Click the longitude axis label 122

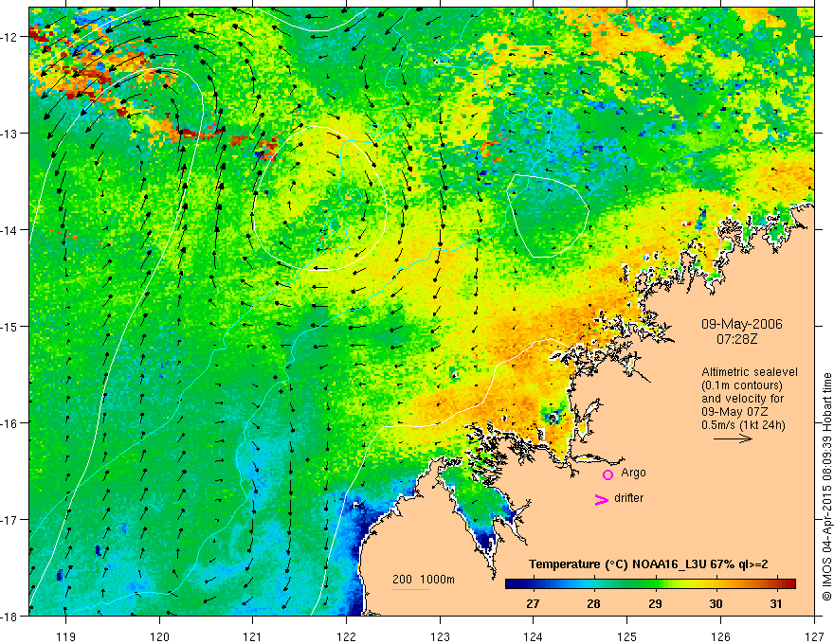[x=346, y=636]
